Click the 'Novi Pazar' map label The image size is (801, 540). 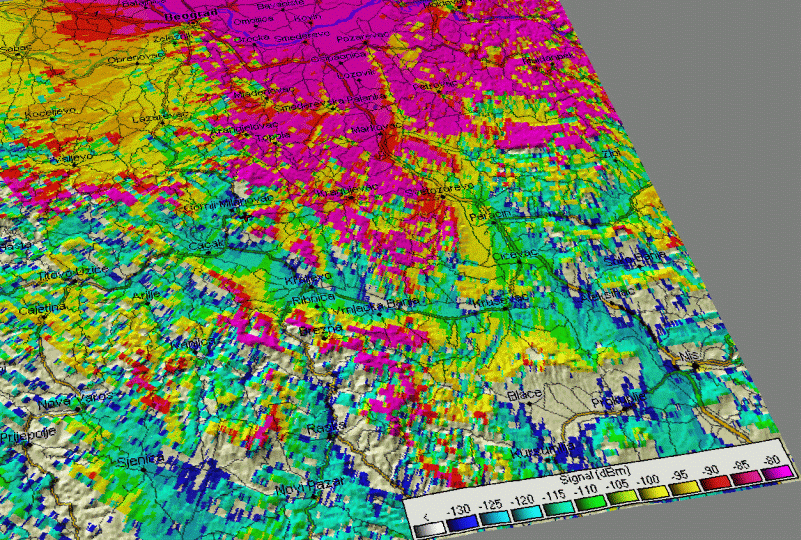click(311, 487)
